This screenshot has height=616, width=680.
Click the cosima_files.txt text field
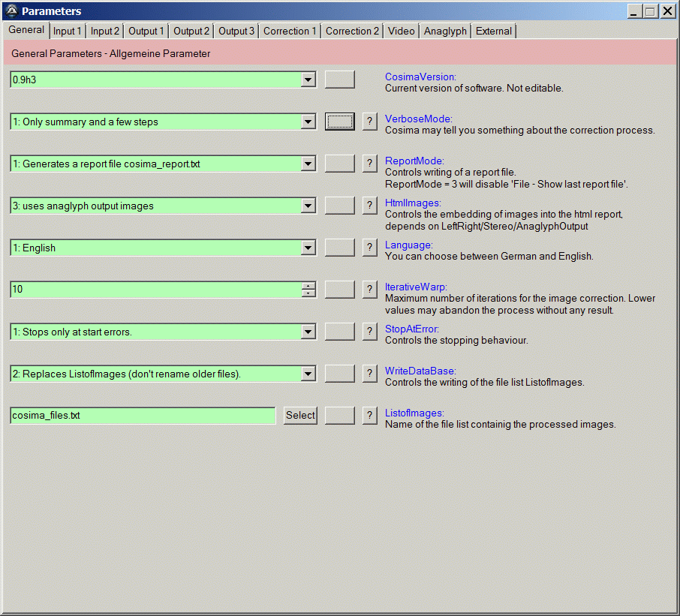click(x=143, y=416)
